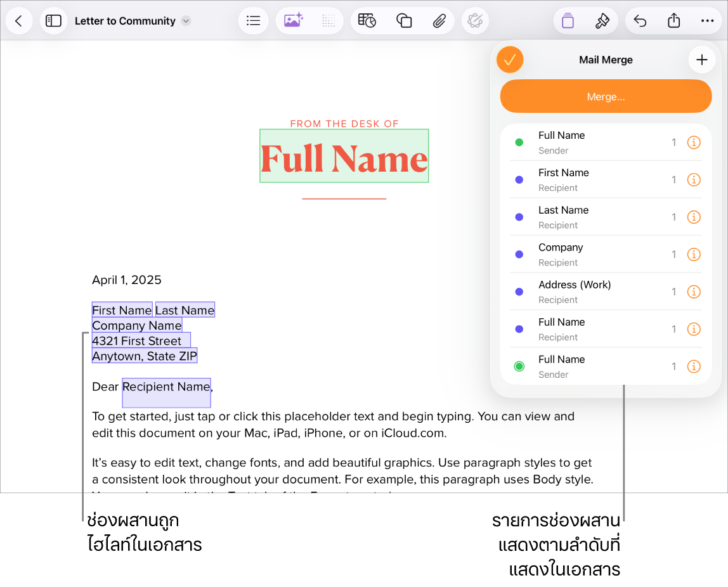Open the list formatting icon
The width and height of the screenshot is (728, 587).
[253, 21]
